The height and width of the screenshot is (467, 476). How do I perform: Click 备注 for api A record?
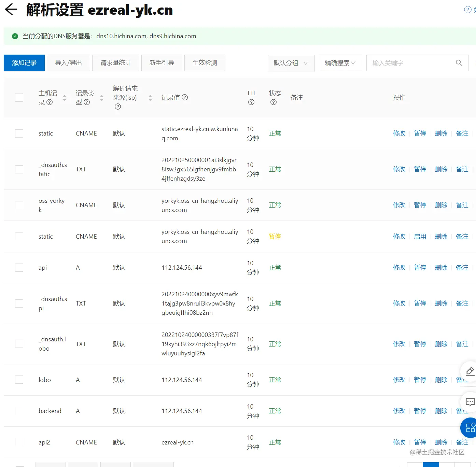(x=462, y=268)
